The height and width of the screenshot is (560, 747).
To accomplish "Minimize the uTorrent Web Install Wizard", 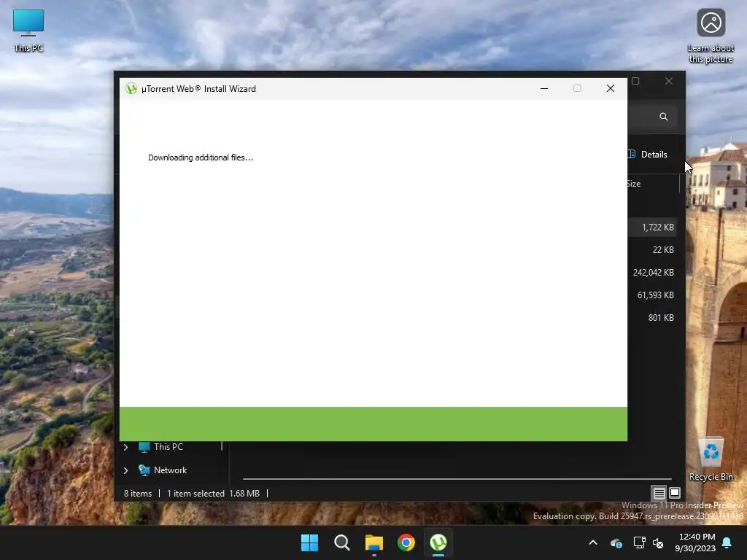I will 543,88.
